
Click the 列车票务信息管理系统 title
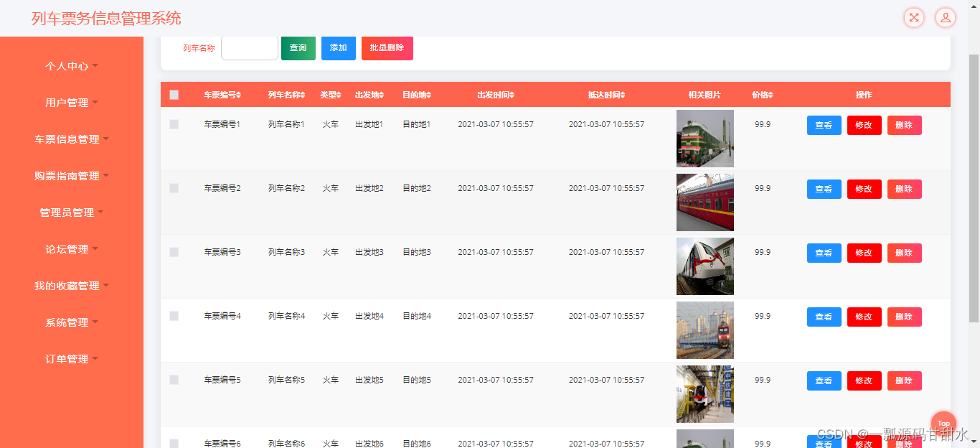106,19
